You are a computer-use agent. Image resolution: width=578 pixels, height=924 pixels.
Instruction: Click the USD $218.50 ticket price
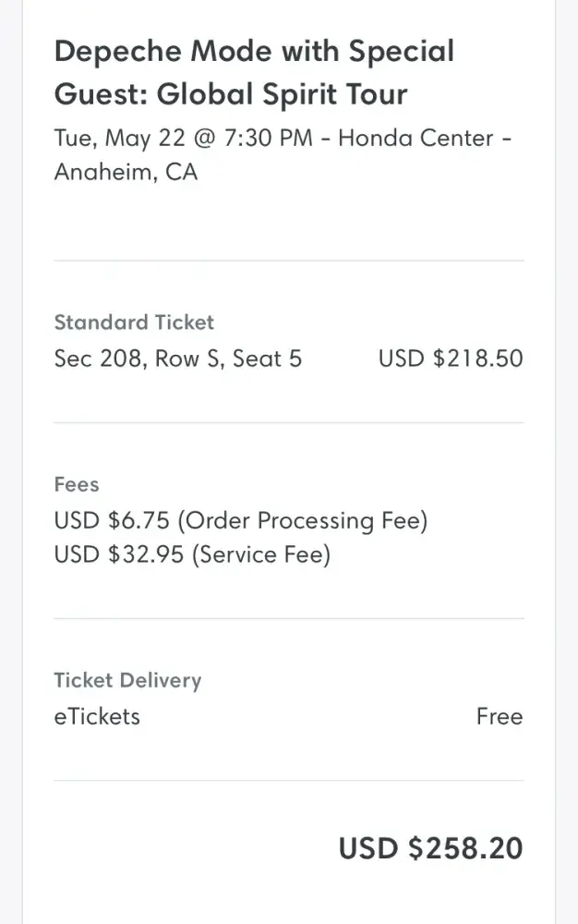(451, 359)
